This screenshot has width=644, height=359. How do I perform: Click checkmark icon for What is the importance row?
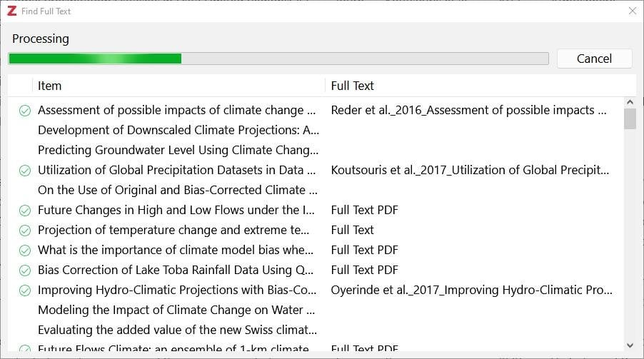(25, 250)
